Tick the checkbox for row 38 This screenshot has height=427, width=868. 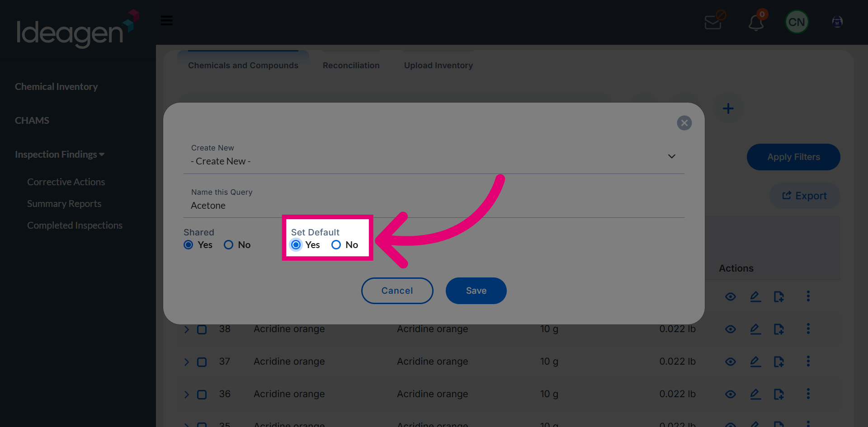(x=202, y=329)
